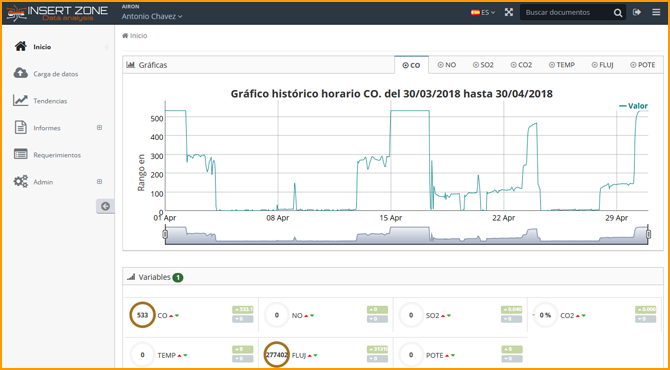This screenshot has height=370, width=670.
Task: Open the Antonio Chavez user dropdown
Action: pos(152,16)
